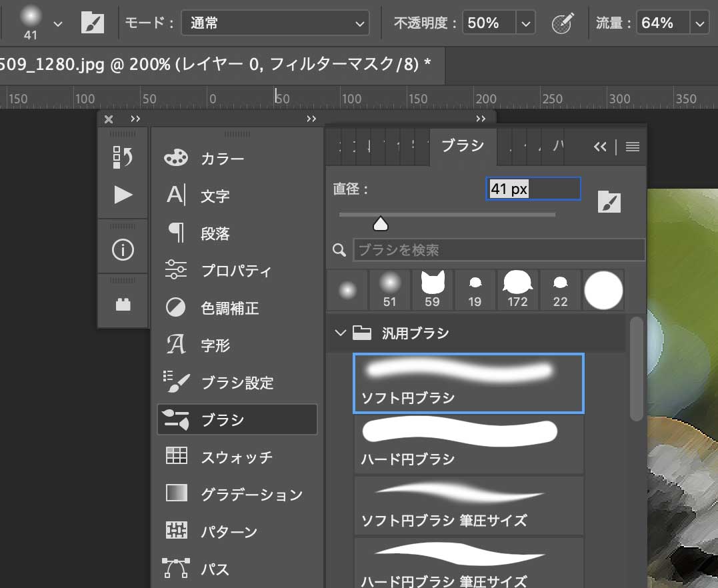Open the Brushes panel hamburger menu

(632, 147)
